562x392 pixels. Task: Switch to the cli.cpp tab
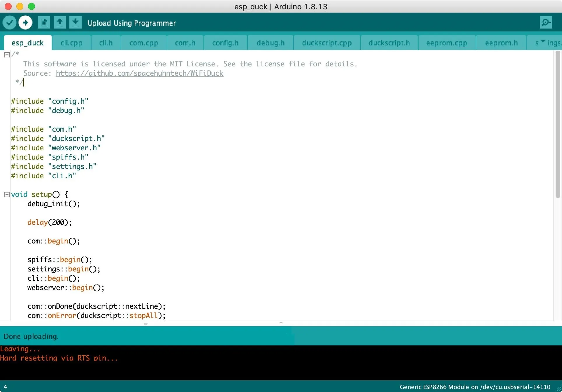click(x=71, y=43)
